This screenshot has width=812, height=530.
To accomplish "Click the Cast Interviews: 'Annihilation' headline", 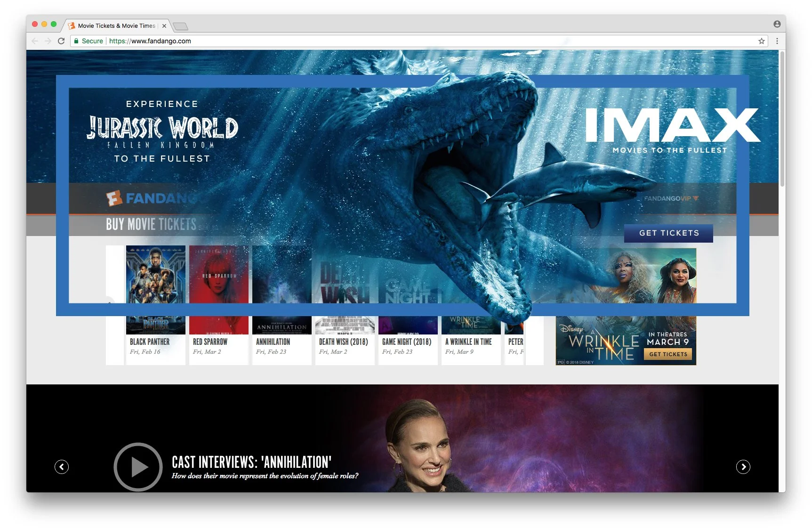I will (251, 462).
